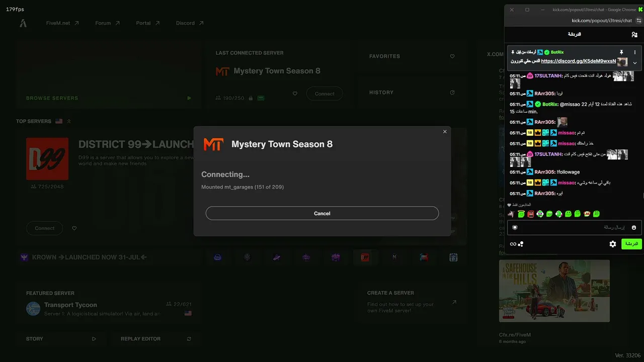Open the Forum link

coord(108,23)
